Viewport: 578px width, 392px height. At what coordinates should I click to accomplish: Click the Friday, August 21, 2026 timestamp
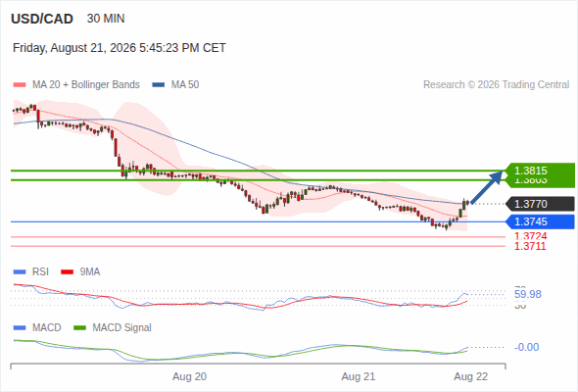[x=120, y=48]
